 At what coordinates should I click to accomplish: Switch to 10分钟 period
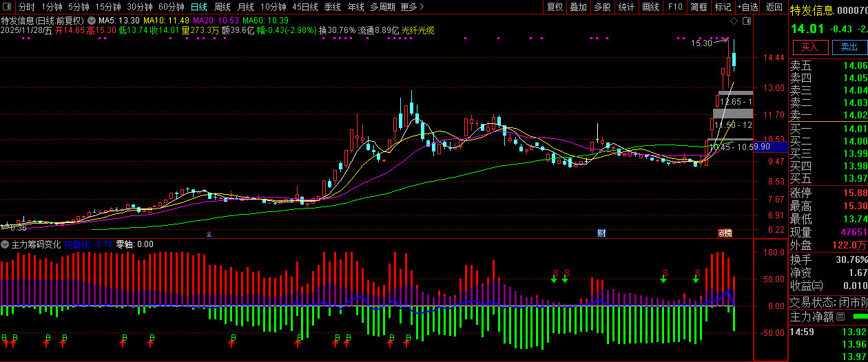pyautogui.click(x=273, y=7)
